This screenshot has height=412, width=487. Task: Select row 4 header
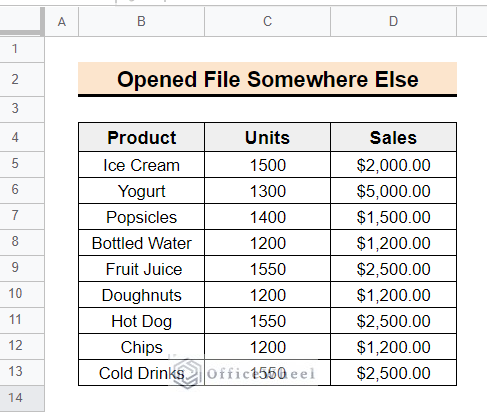tap(22, 137)
